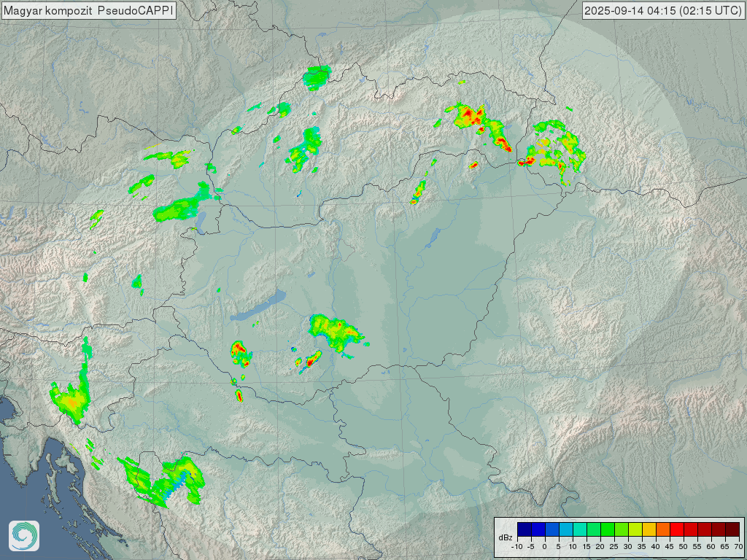Select the blue -5 to 0 dBz swatch

(538, 529)
